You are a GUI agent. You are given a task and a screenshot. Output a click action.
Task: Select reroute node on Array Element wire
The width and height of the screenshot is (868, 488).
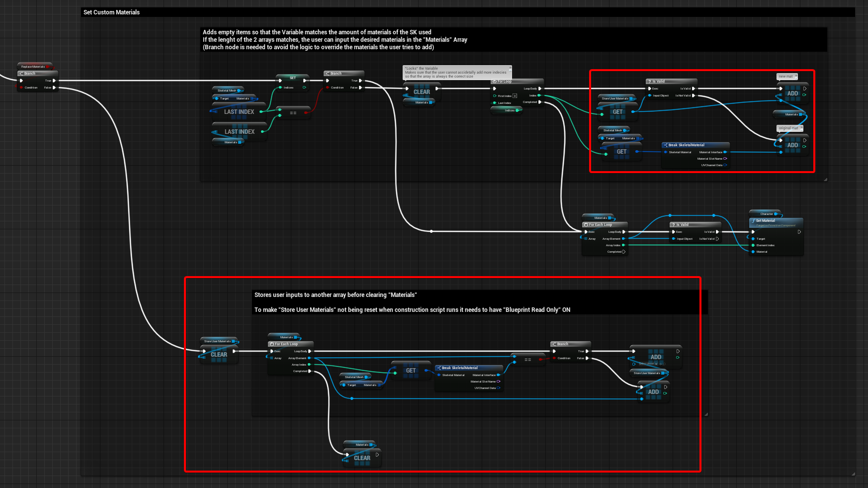(x=352, y=398)
